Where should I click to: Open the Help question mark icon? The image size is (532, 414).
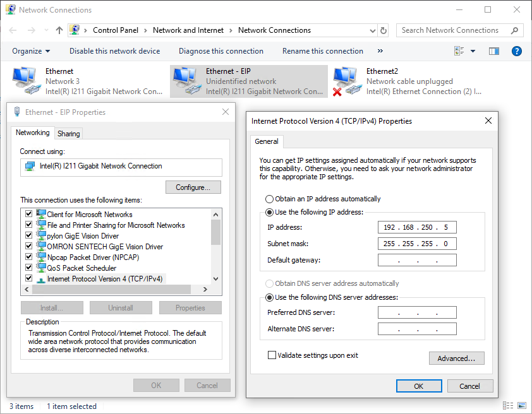coord(516,51)
